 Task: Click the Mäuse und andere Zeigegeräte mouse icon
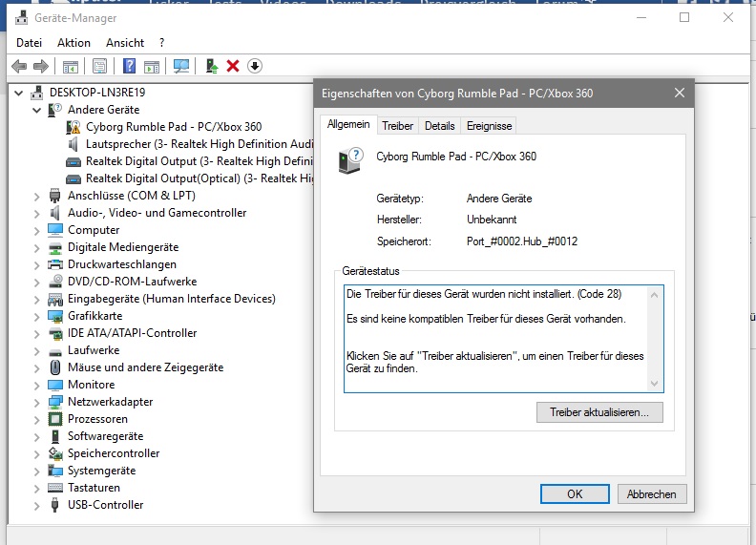point(55,367)
